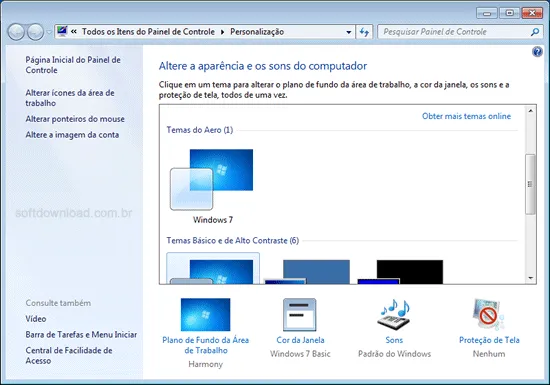Go back with the back arrow button

(x=16, y=32)
